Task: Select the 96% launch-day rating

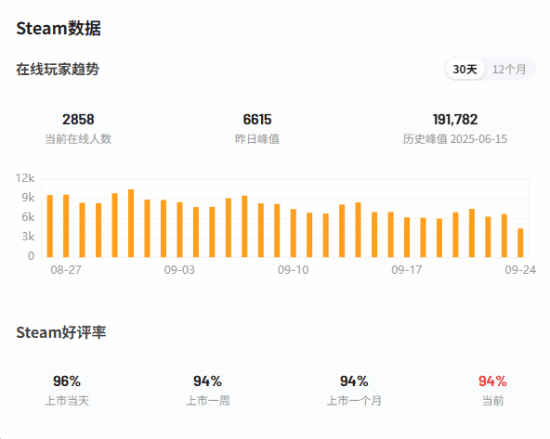Action: (67, 381)
